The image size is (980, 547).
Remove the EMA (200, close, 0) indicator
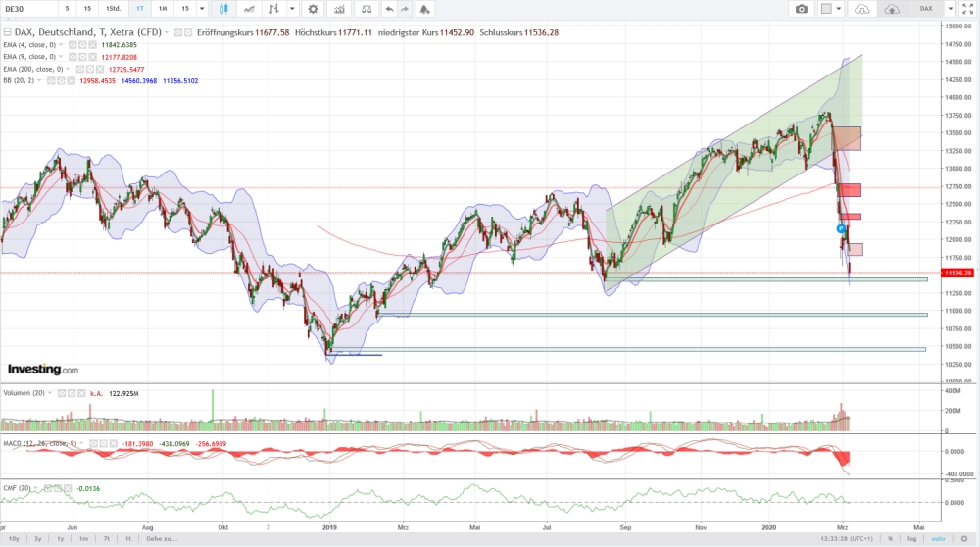[x=100, y=69]
